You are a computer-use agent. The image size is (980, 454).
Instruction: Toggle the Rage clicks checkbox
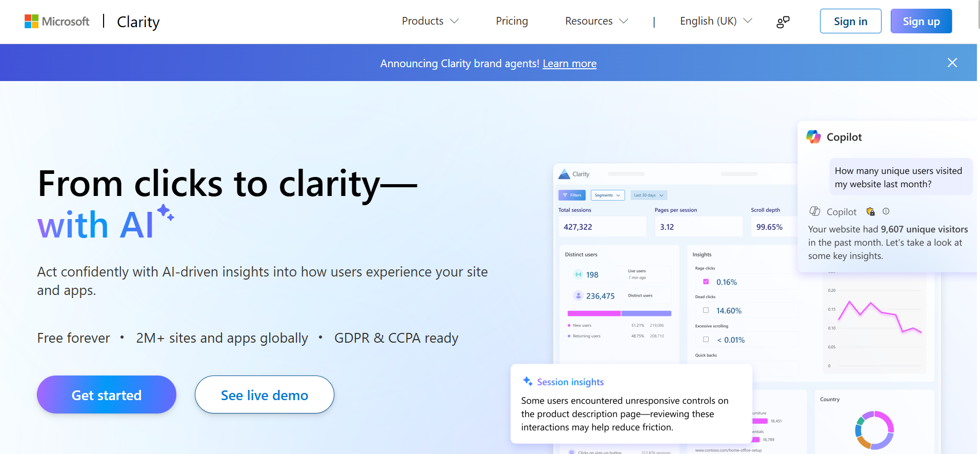tap(706, 282)
